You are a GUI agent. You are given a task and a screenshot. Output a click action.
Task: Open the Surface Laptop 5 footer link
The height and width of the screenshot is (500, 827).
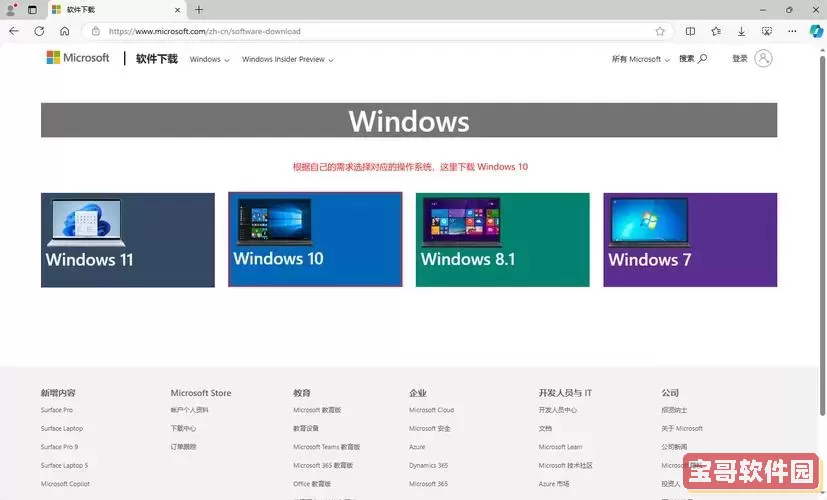click(64, 465)
